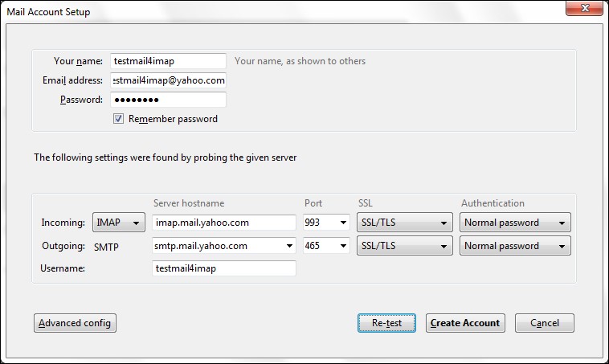Screen dimensions: 609x364
Task: Click into the Password field
Action: (169, 100)
